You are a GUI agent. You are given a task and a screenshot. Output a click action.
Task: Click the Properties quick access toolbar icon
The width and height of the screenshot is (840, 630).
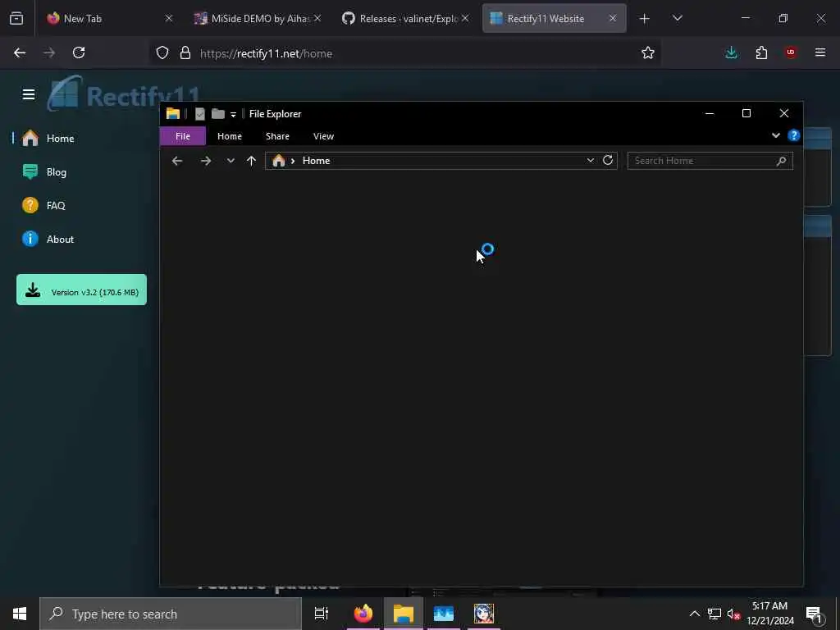(200, 114)
